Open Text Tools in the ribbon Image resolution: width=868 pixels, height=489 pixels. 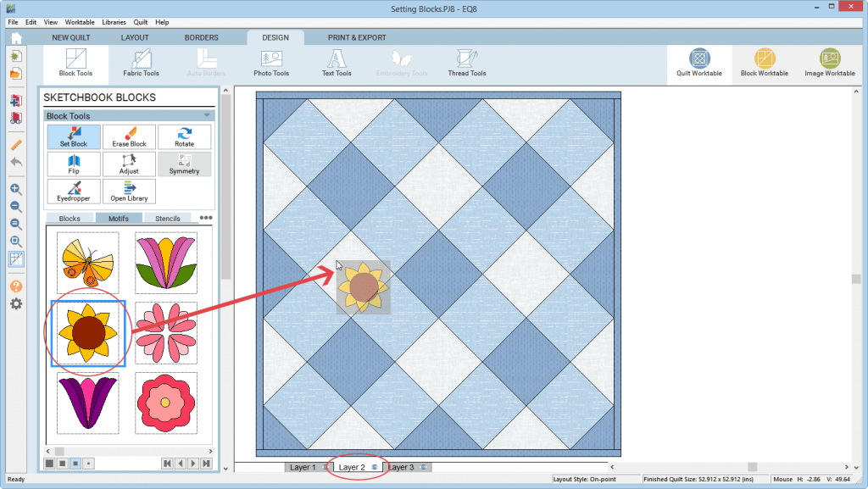tap(337, 63)
